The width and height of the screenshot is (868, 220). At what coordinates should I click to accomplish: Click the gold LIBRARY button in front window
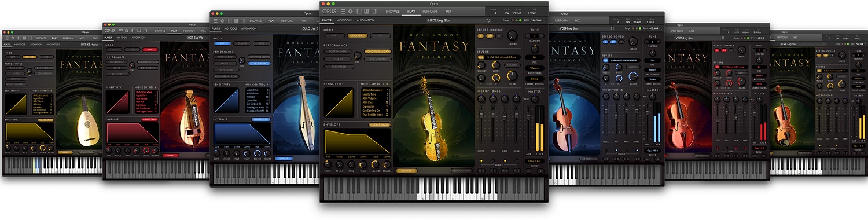pos(406,171)
